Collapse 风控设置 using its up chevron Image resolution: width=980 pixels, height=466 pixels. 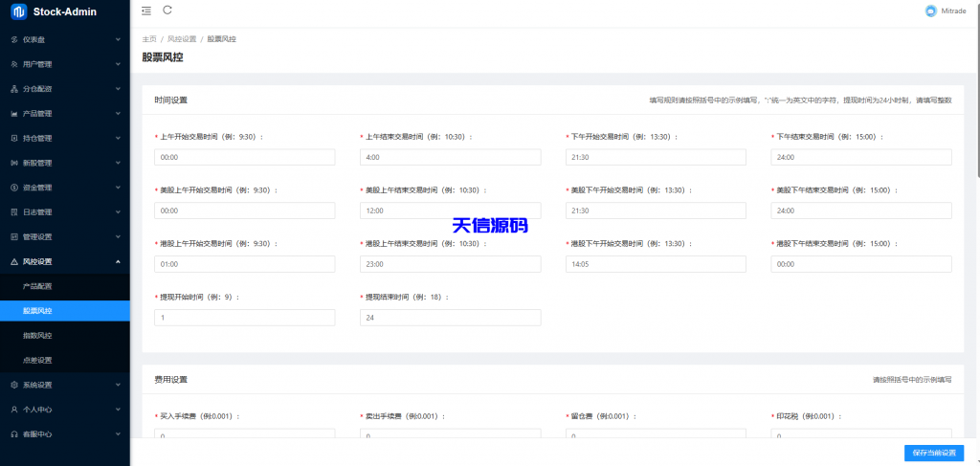118,262
